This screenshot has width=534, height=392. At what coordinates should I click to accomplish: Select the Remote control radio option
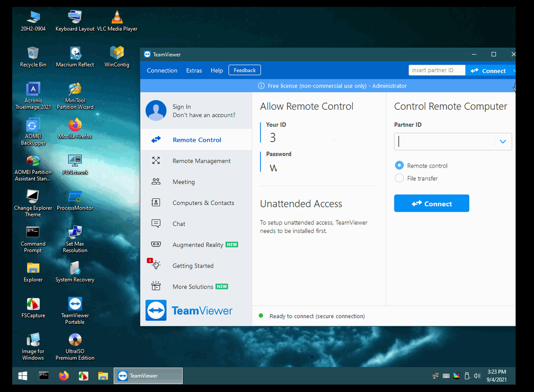tap(399, 166)
